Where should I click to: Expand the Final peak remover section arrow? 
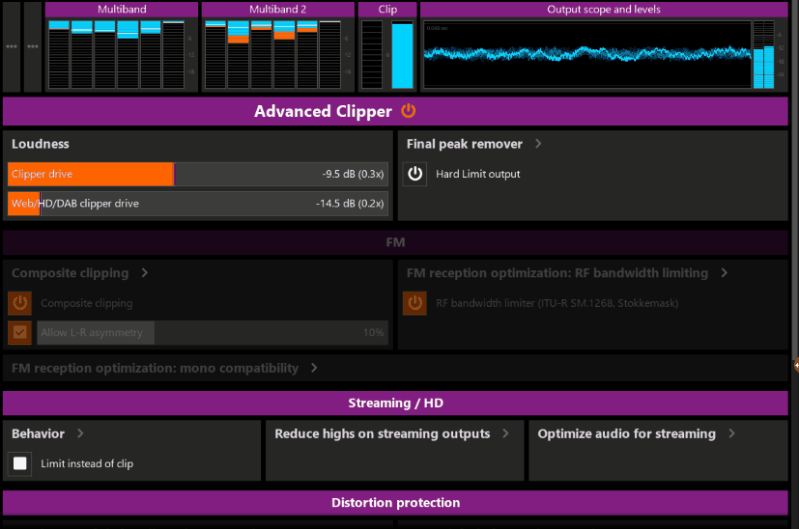[538, 144]
